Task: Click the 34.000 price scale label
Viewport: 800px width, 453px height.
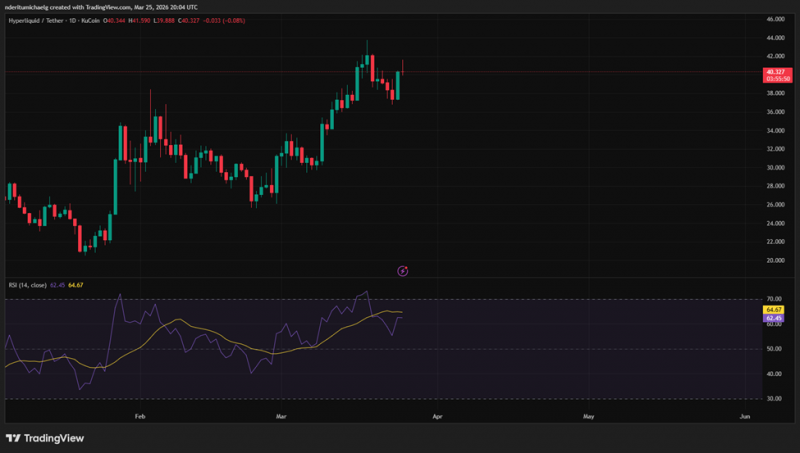Action: pos(776,131)
